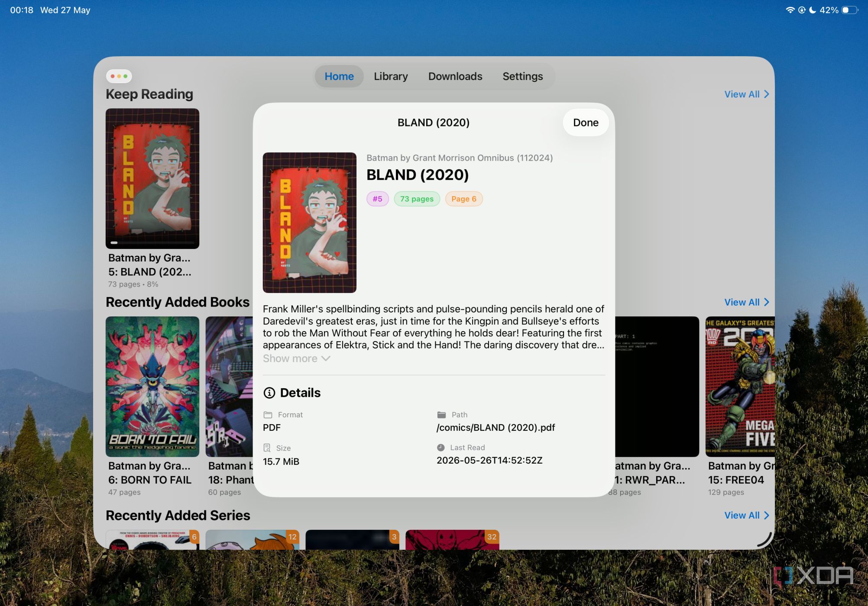Click the Wi-Fi status icon
This screenshot has width=868, height=606.
pos(790,10)
